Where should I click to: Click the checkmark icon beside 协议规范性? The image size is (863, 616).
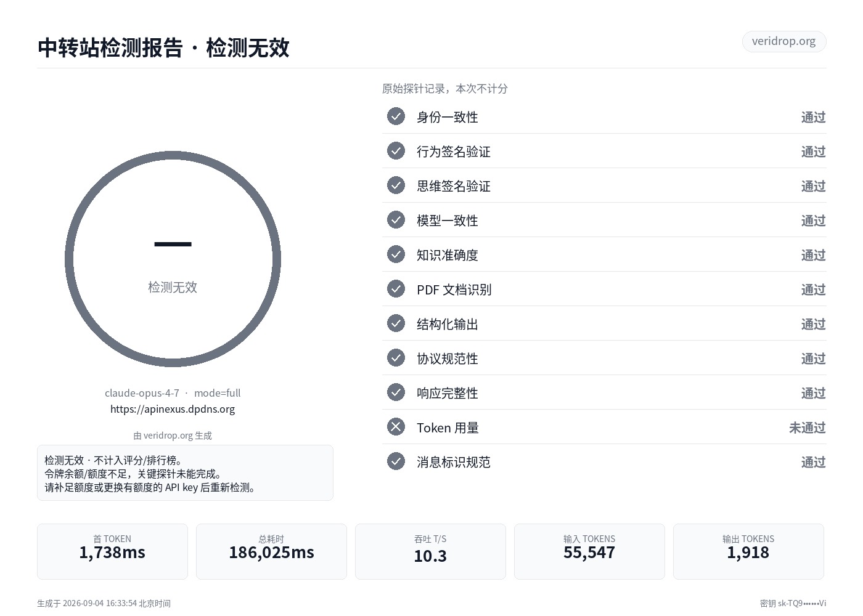396,358
